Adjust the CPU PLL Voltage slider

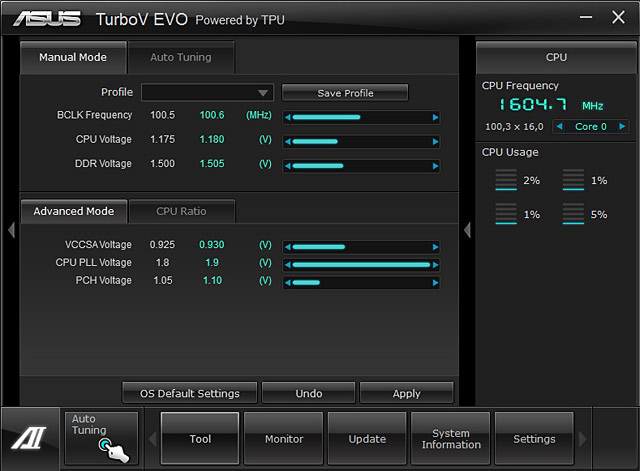[x=361, y=265]
